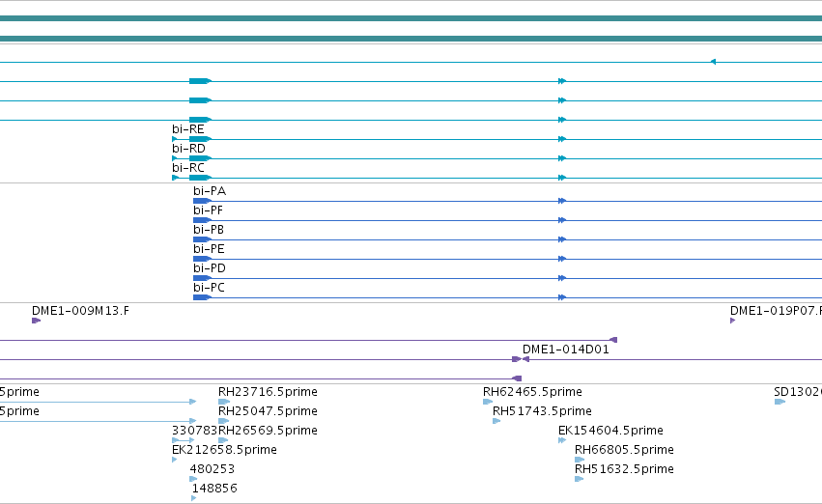Select the DME1-014D01 feature label
Viewport: 822px width, 504px height.
566,350
